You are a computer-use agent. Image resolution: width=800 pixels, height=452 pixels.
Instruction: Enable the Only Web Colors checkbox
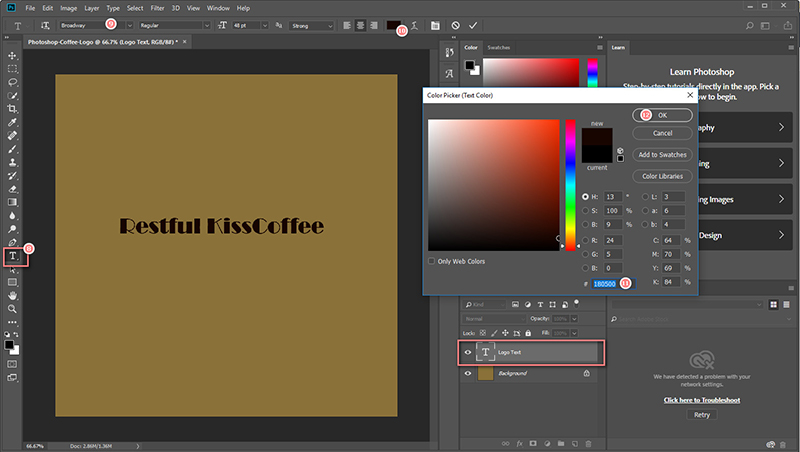(x=432, y=261)
